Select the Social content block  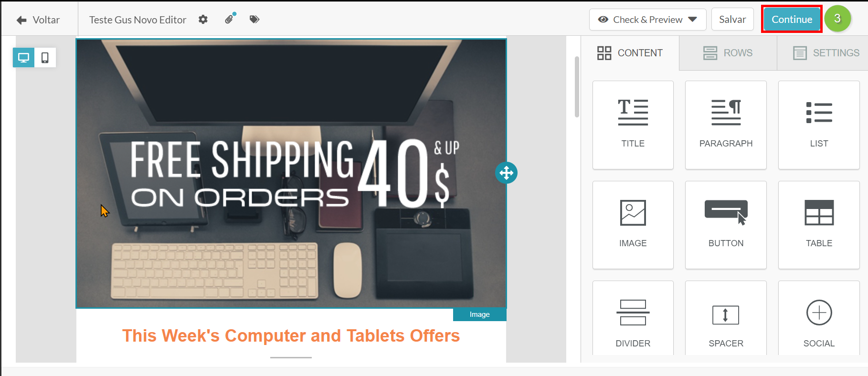click(x=819, y=319)
